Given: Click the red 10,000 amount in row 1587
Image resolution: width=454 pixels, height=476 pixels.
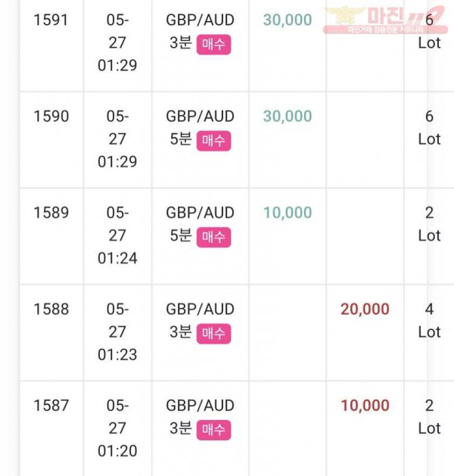Looking at the screenshot, I should click(365, 406).
